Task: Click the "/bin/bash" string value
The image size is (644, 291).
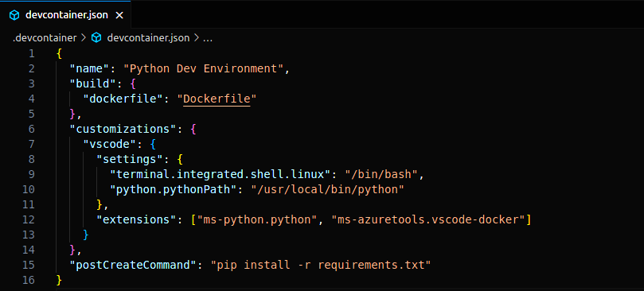Action: click(x=381, y=174)
